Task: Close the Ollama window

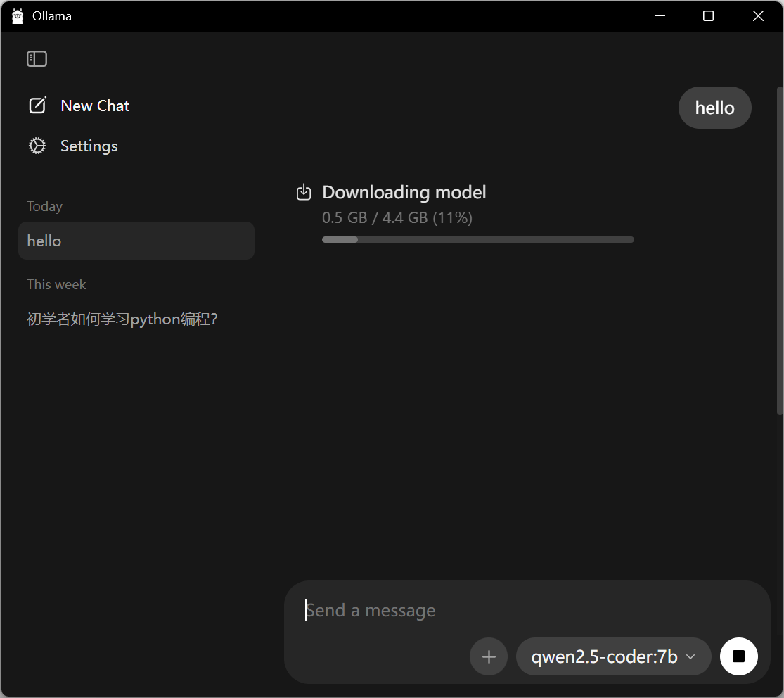Action: tap(758, 16)
